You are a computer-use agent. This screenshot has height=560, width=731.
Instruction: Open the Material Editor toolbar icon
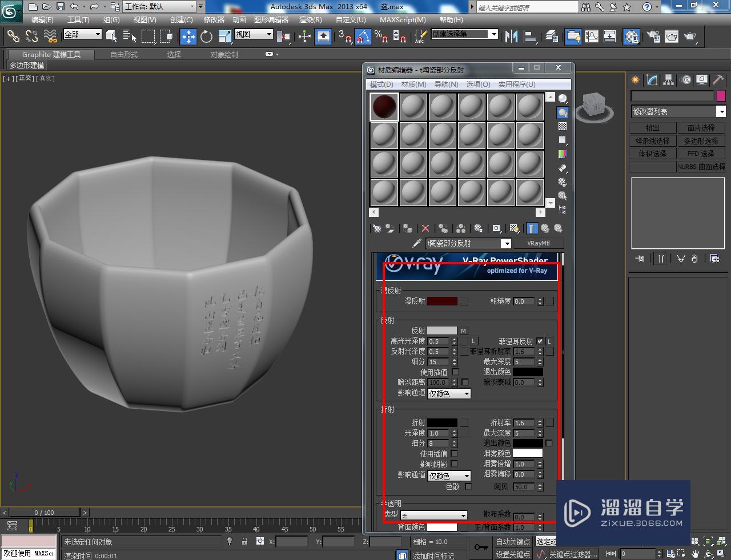[x=631, y=37]
